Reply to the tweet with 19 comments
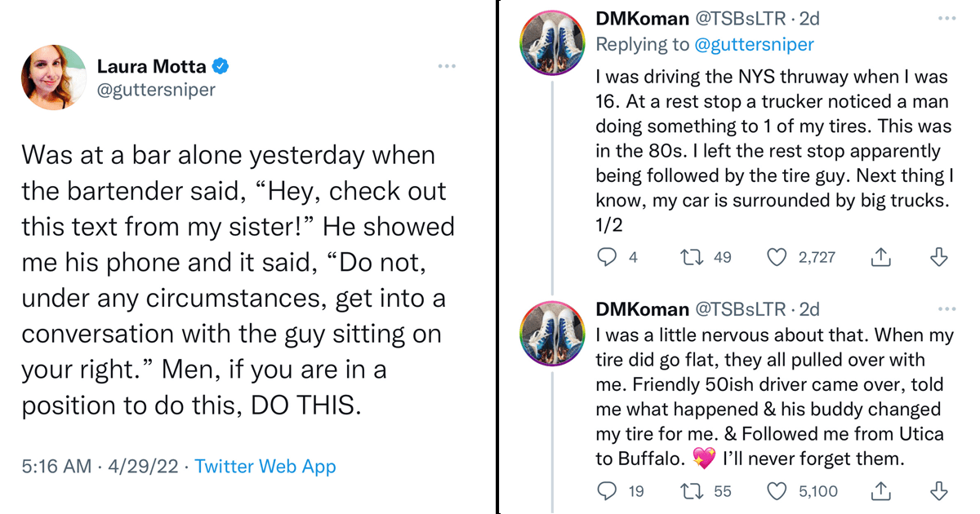980x514 pixels. 607,491
